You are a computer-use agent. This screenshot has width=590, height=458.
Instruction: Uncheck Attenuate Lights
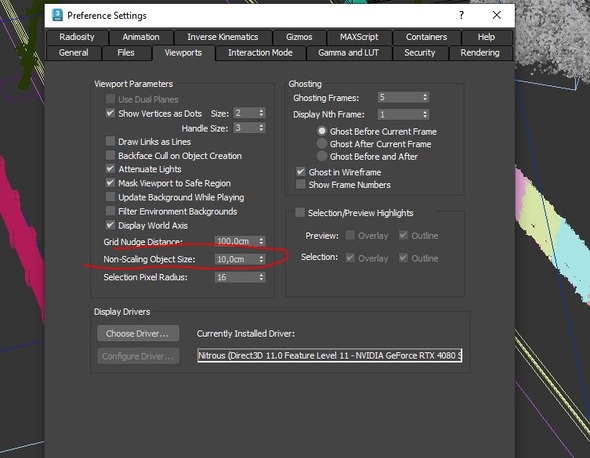pos(110,169)
